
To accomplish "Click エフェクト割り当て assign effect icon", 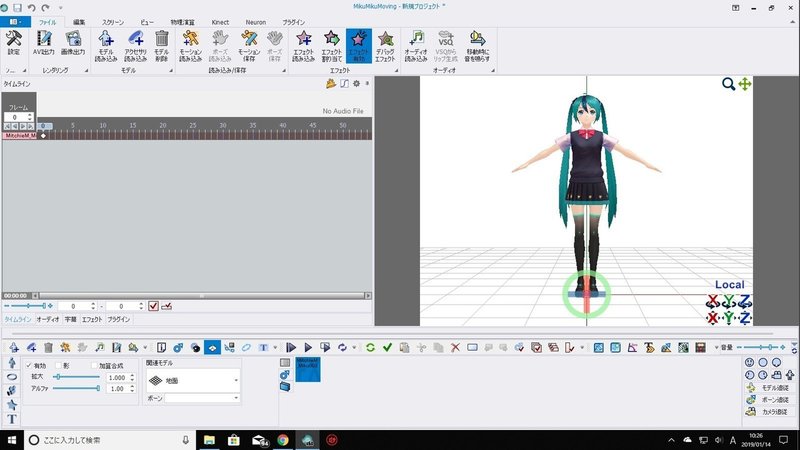I will click(332, 46).
